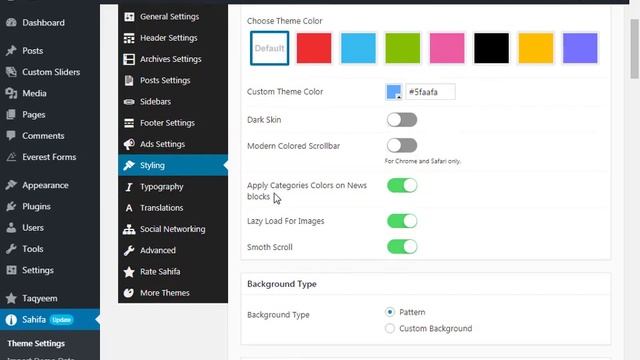The width and height of the screenshot is (640, 360).
Task: Click the Sahifa Update badge
Action: (x=62, y=320)
